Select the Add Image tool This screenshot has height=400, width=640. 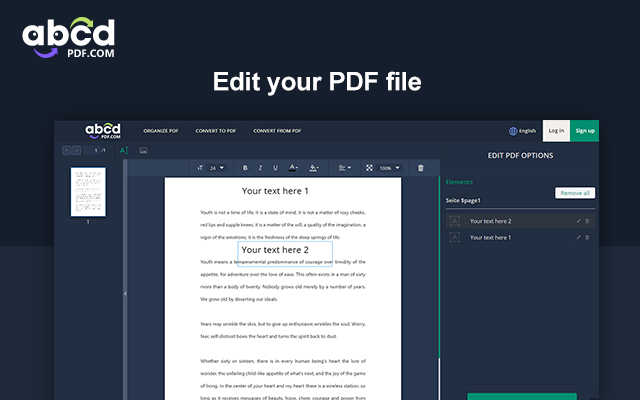[x=143, y=151]
